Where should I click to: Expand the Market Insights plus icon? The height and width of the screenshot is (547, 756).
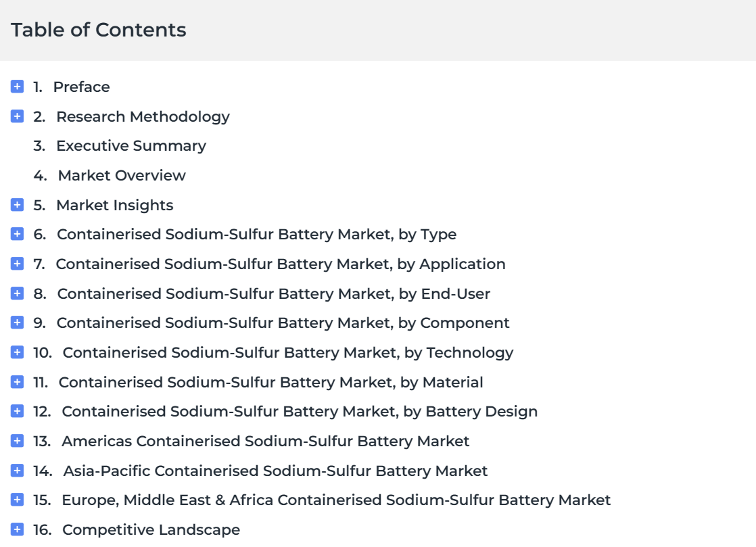tap(17, 205)
